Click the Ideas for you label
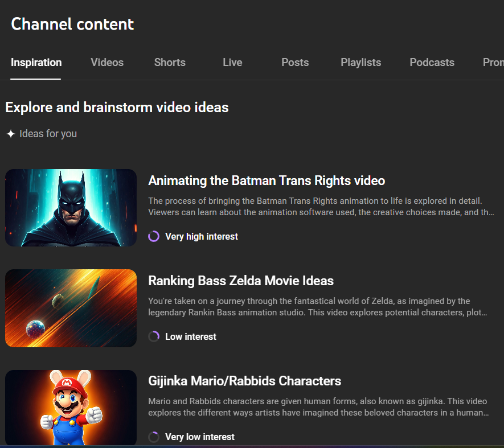504x448 pixels. tap(48, 134)
